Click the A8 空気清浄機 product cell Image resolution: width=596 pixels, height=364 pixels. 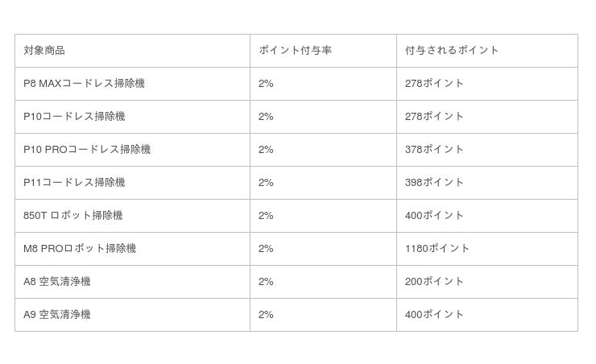click(x=57, y=281)
